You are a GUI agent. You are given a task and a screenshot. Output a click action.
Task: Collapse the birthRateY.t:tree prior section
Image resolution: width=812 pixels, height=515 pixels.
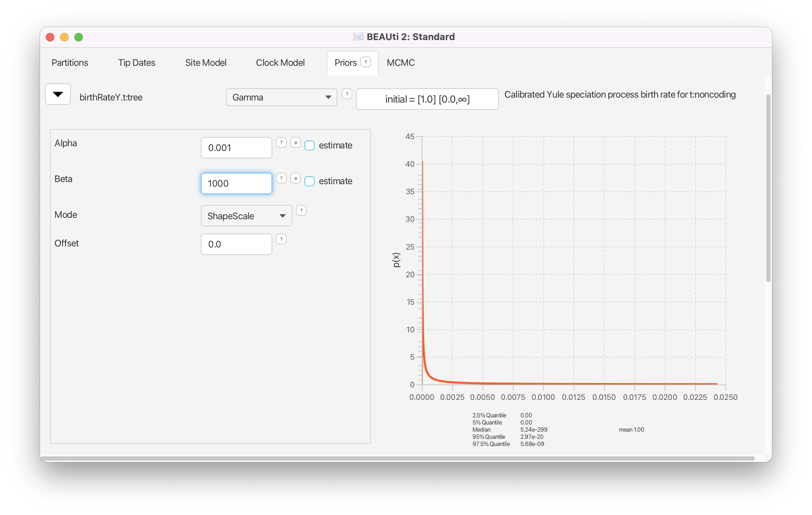[x=58, y=94]
